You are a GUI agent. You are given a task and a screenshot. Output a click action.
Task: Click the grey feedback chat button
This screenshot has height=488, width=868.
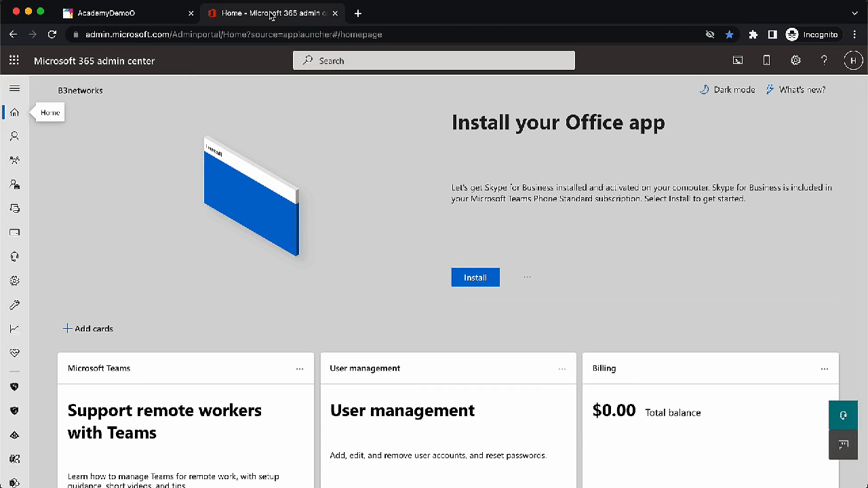pyautogui.click(x=843, y=445)
